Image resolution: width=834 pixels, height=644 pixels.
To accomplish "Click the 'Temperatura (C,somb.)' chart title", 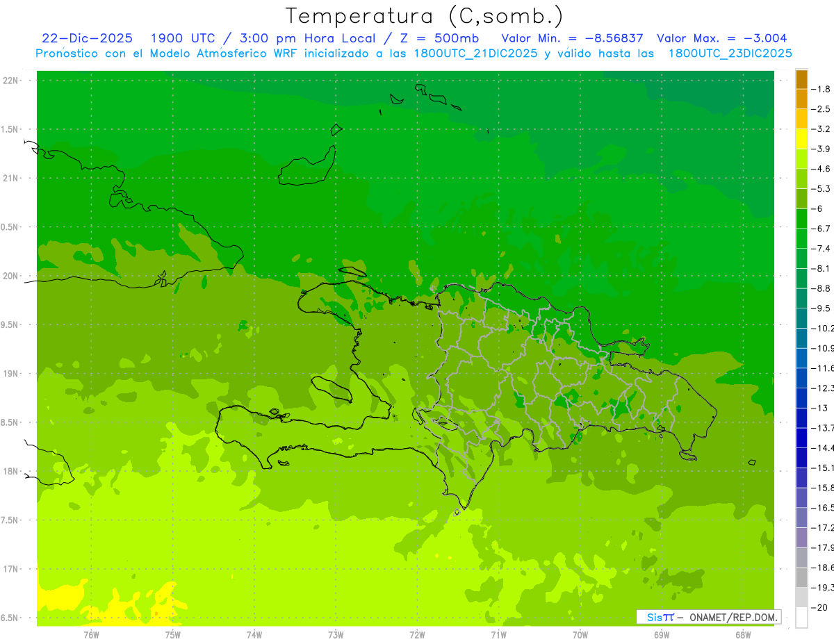I will point(424,16).
